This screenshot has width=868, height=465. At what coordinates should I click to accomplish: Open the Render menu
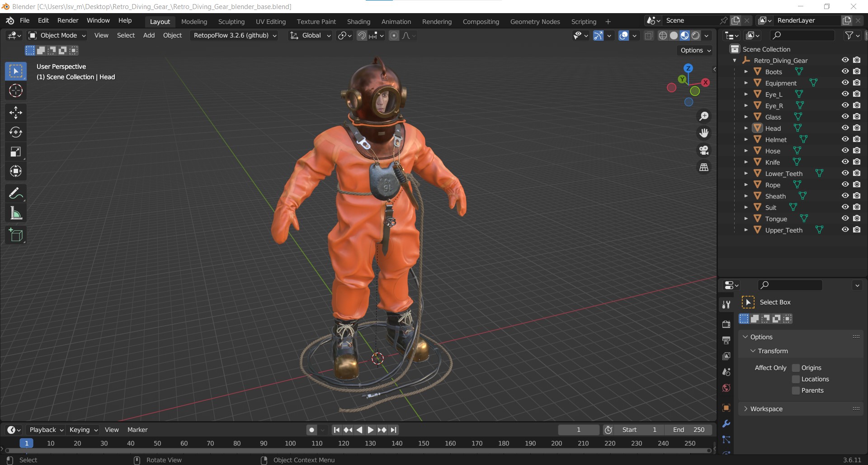tap(68, 20)
